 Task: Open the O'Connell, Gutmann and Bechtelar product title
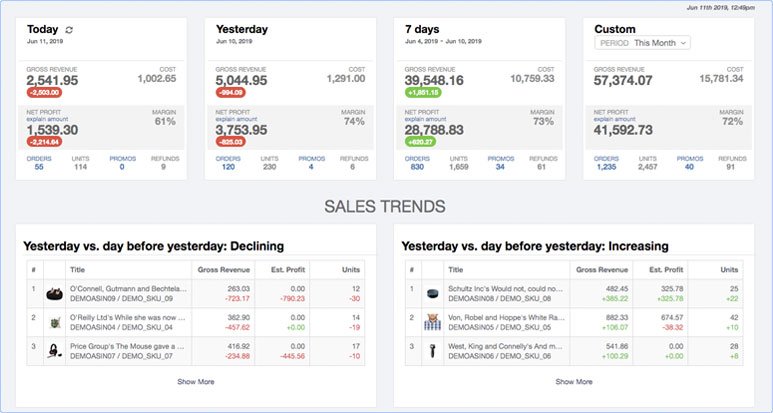(129, 289)
